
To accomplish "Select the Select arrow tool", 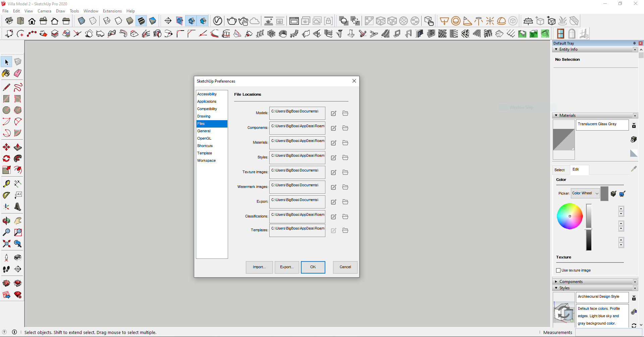I will coord(6,62).
